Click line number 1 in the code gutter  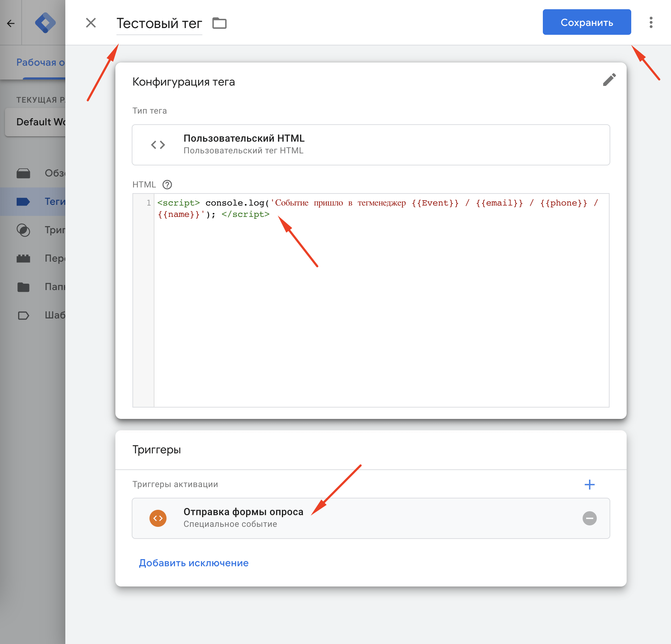(x=148, y=203)
